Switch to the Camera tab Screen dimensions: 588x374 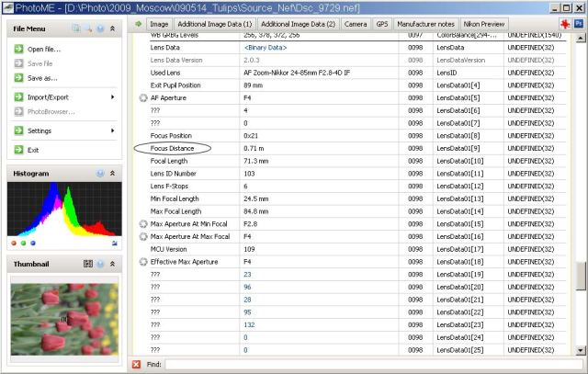tap(356, 24)
